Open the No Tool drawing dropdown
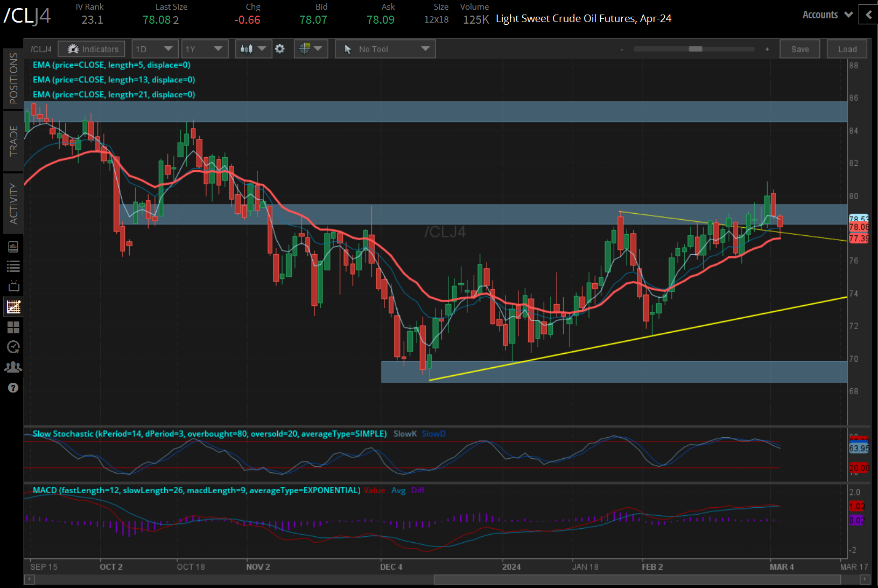 (x=385, y=49)
